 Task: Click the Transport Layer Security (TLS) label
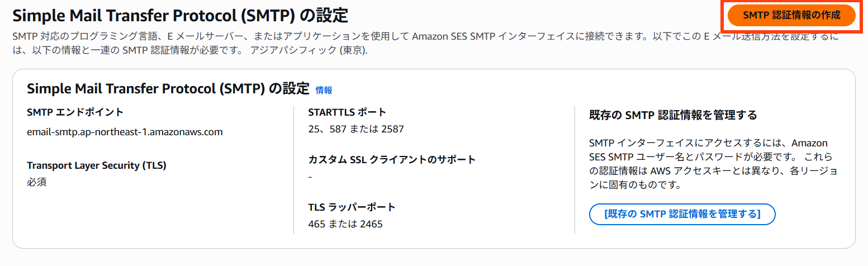(96, 165)
